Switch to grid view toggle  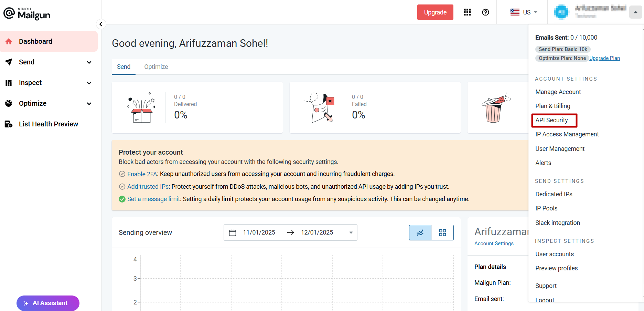point(442,233)
